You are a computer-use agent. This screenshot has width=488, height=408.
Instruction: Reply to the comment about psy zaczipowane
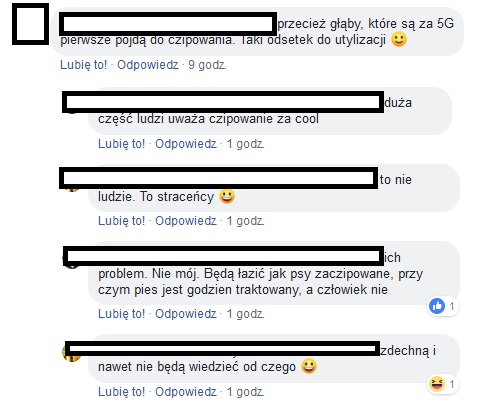pos(186,314)
